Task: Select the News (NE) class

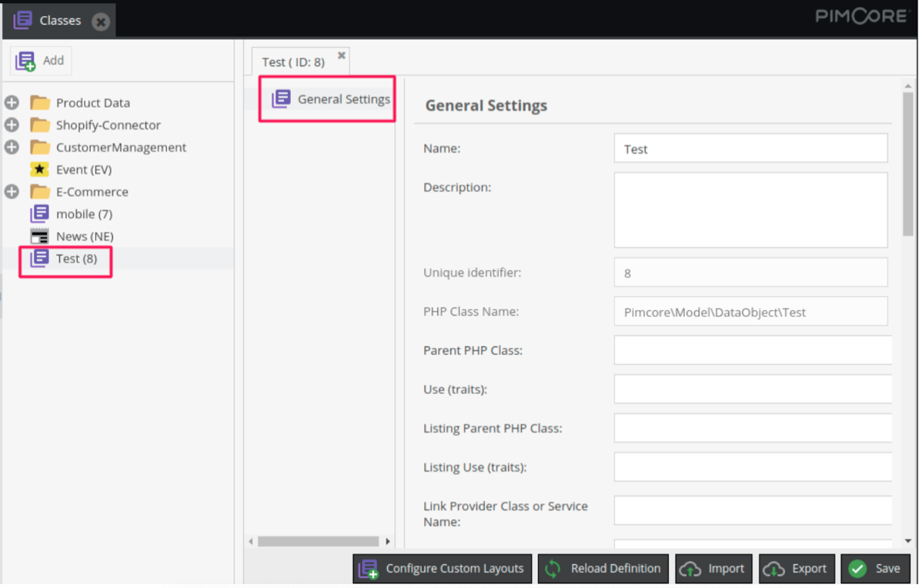Action: 85,236
